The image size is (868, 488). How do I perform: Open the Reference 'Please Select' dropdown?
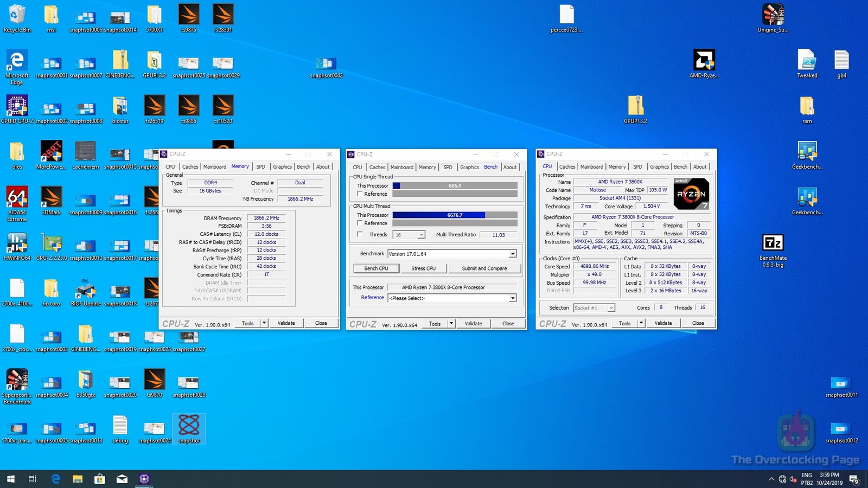[512, 298]
